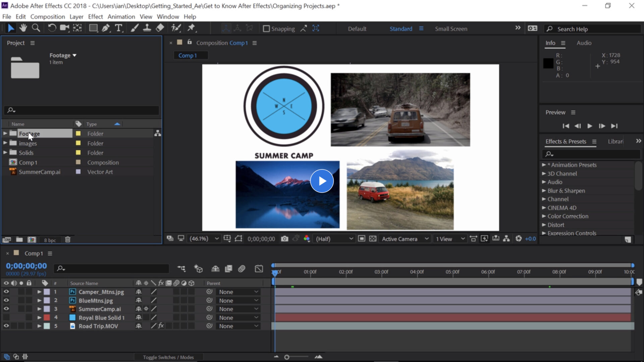Viewport: 644px width, 362px height.
Task: Enable the Snapping checkbox
Action: click(x=267, y=28)
